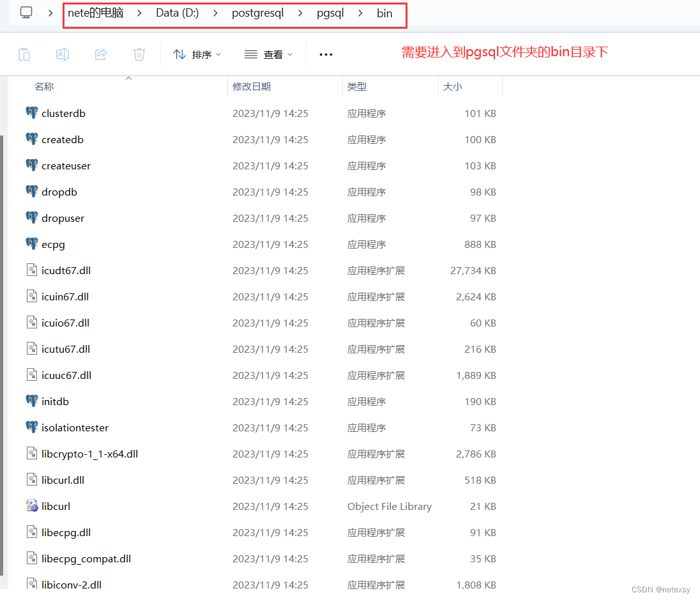The image size is (700, 600).
Task: Click the bin breadcrumb
Action: tap(384, 13)
